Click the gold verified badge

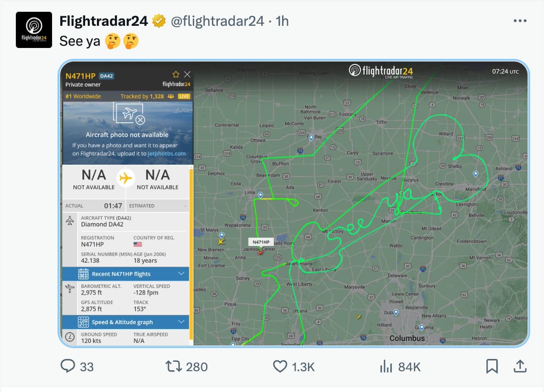click(x=159, y=21)
